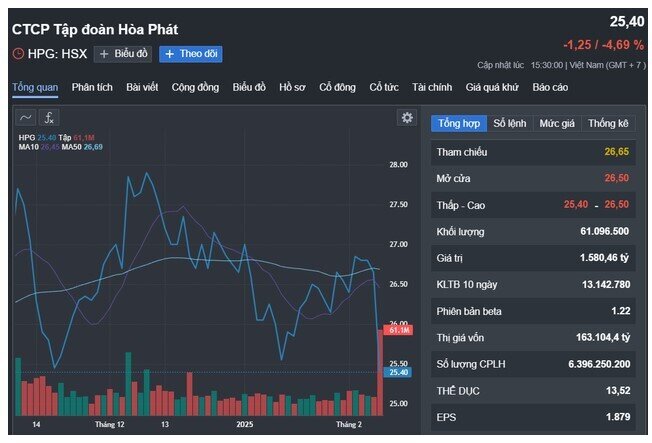This screenshot has width=652, height=443.
Task: Click the change value -1,25 / -4,69 %
Action: tap(603, 45)
